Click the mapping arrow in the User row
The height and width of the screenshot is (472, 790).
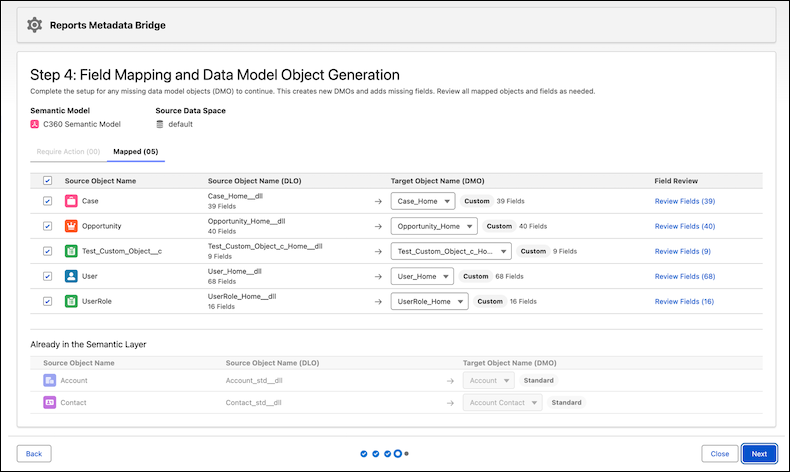(x=378, y=277)
